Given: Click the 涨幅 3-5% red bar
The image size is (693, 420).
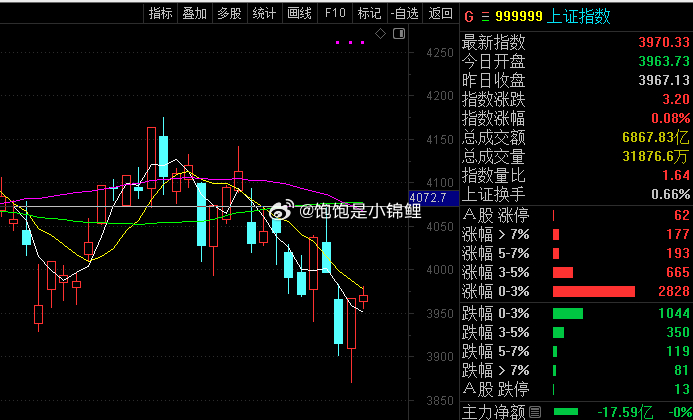Looking at the screenshot, I should pyautogui.click(x=563, y=272).
